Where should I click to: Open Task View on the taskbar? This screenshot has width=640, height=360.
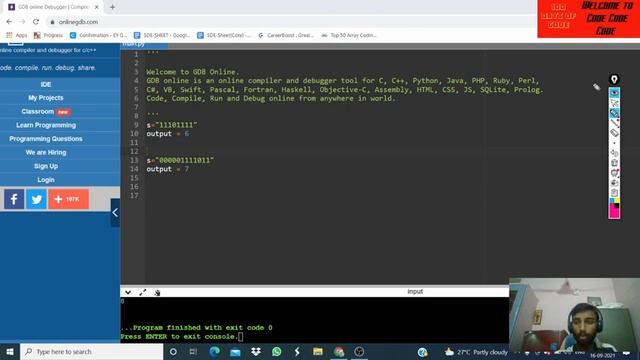(193, 351)
